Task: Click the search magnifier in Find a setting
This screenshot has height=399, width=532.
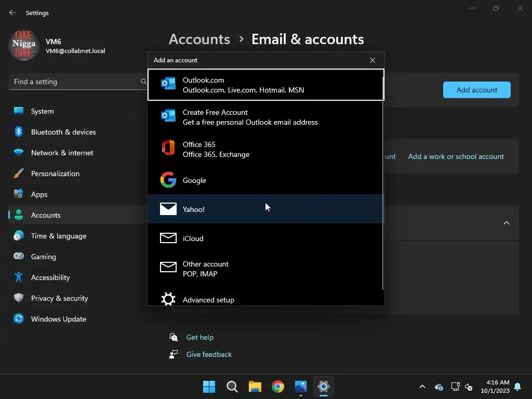Action: click(143, 82)
